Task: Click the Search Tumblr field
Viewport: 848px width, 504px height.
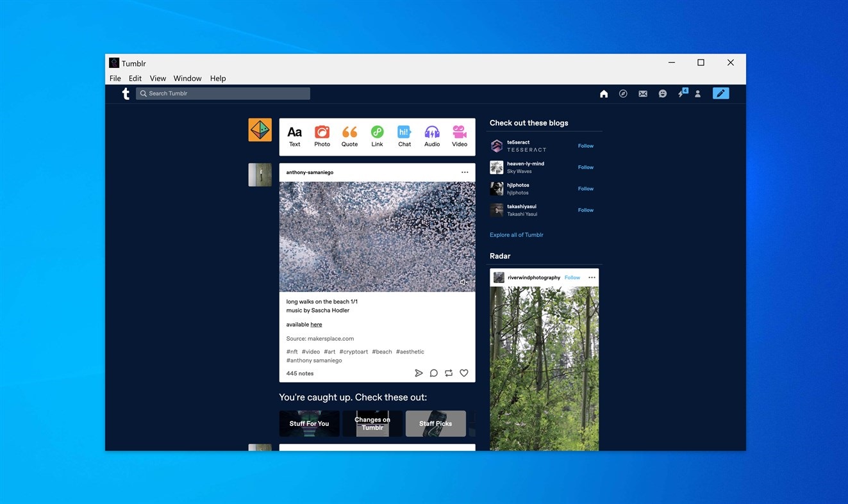Action: tap(223, 93)
